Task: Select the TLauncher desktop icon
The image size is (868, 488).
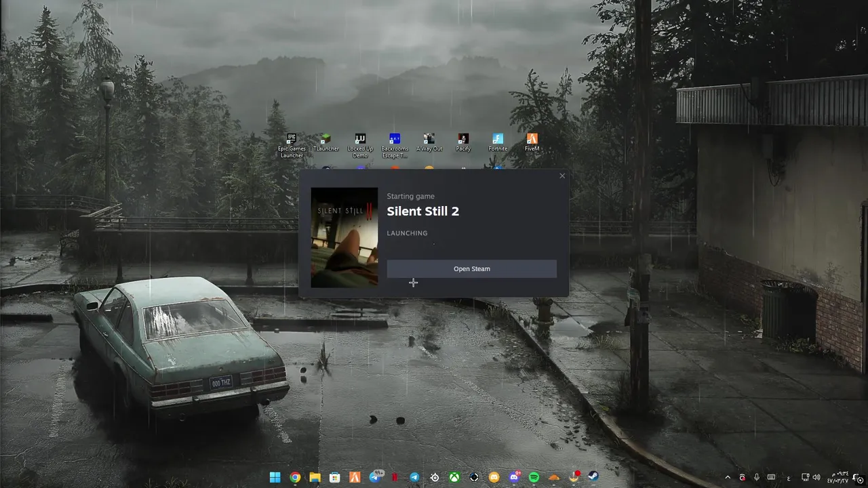Action: click(x=325, y=142)
